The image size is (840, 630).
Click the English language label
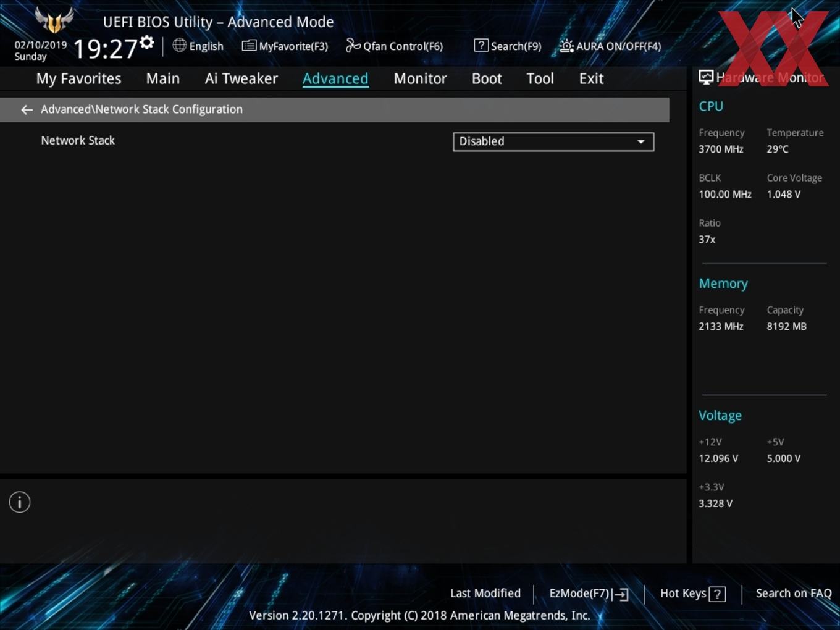206,46
